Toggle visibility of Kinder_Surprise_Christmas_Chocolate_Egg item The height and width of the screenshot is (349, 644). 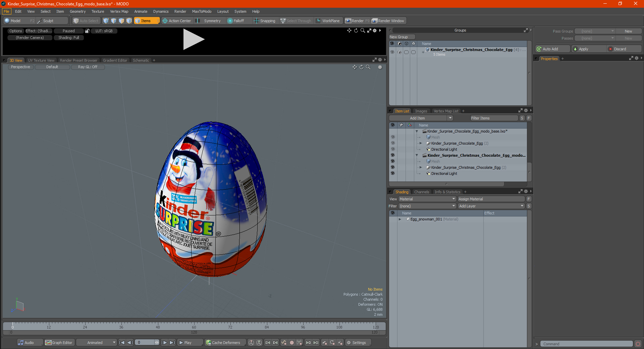point(392,167)
